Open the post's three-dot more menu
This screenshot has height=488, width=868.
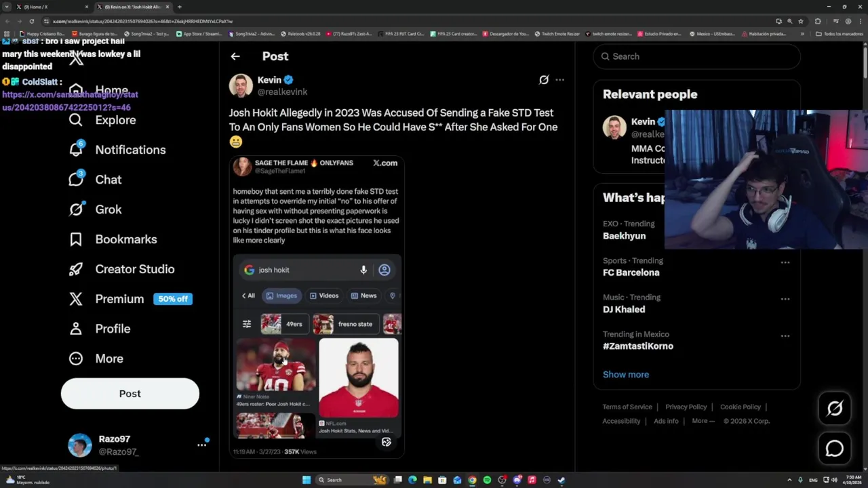559,80
